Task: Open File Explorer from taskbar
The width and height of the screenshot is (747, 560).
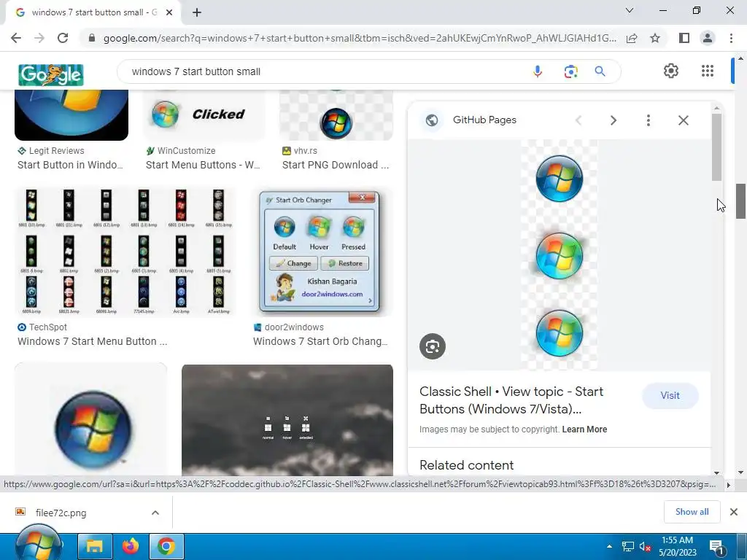Action: click(94, 547)
